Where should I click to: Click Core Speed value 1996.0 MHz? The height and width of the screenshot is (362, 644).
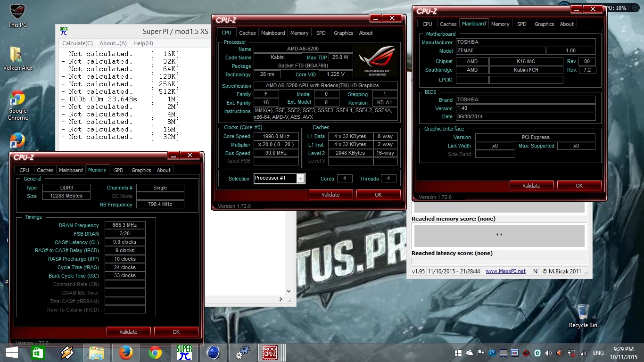(x=276, y=136)
